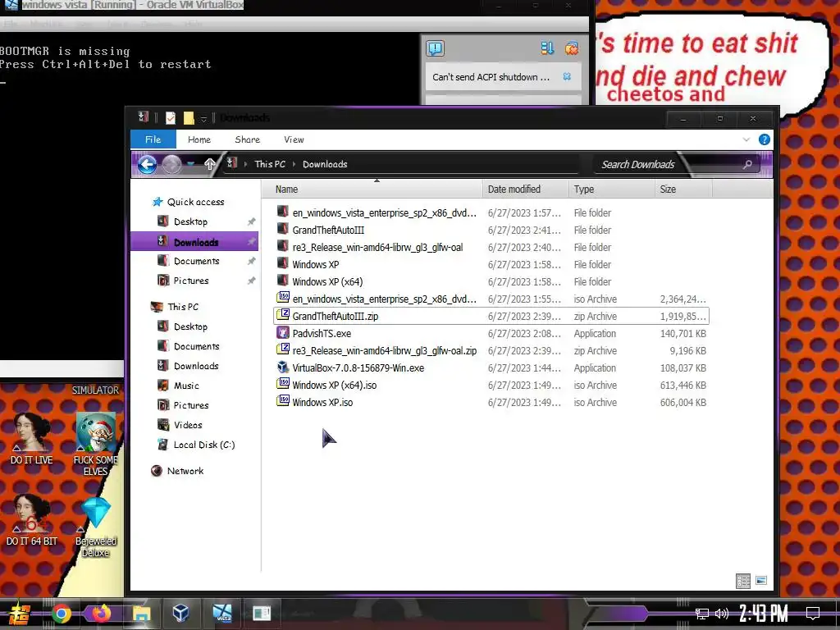The height and width of the screenshot is (630, 840).
Task: Open the network icon in system tray
Action: tap(701, 614)
